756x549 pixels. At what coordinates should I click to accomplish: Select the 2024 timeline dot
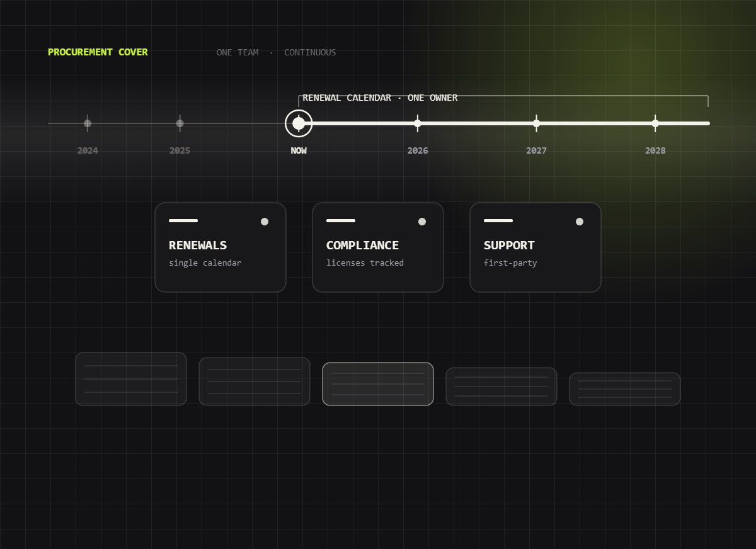88,123
